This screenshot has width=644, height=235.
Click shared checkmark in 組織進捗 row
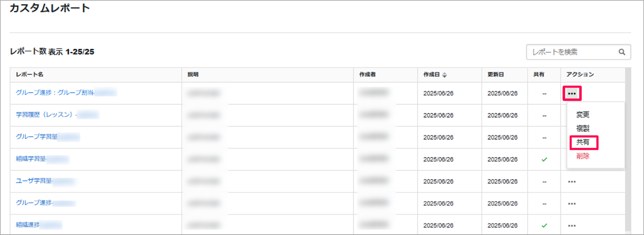[544, 226]
